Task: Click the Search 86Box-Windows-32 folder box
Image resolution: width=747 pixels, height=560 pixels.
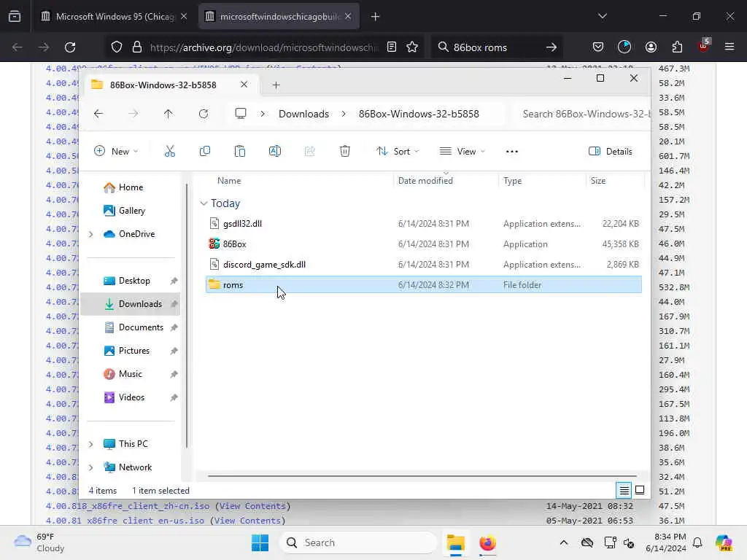Action: [585, 114]
